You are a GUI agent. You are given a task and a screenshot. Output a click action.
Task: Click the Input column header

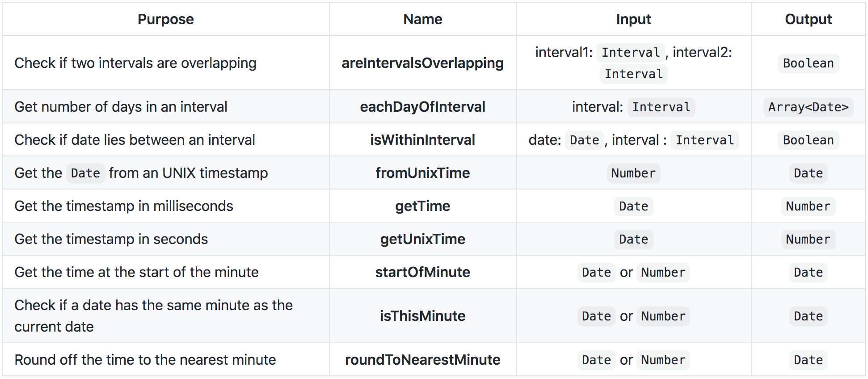(633, 19)
